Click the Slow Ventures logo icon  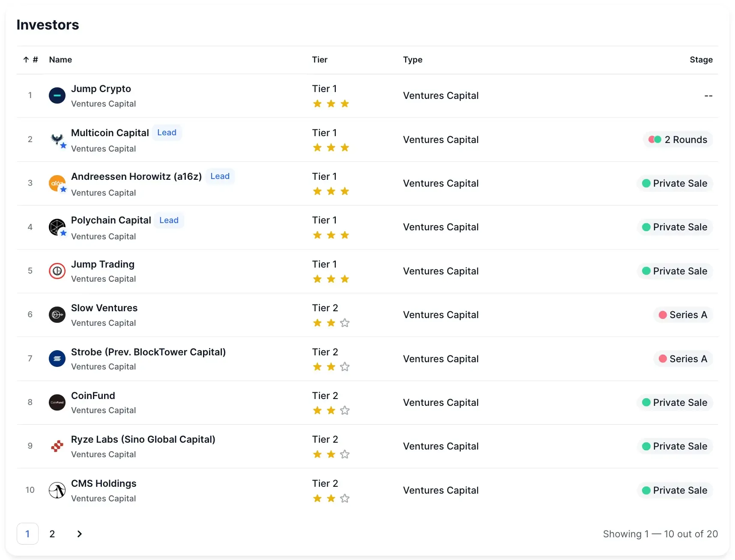57,315
